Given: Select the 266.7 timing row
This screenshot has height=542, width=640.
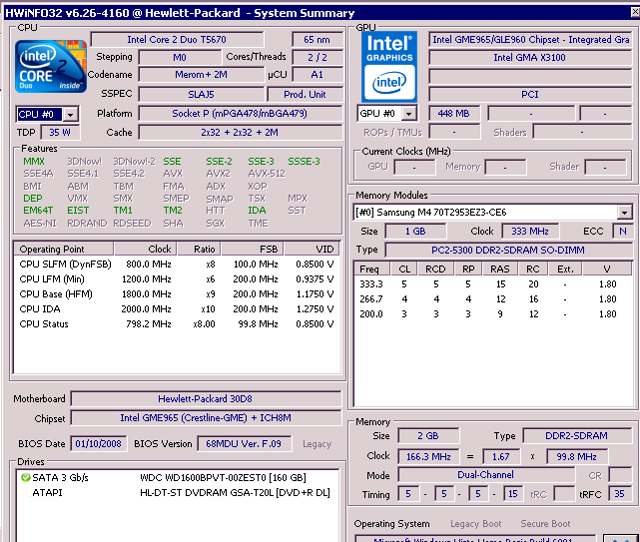Looking at the screenshot, I should pos(493,299).
